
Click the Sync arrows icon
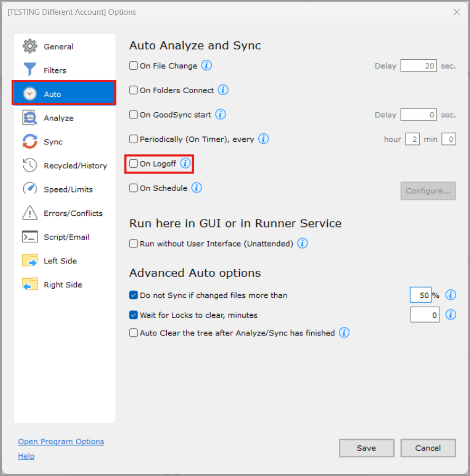(x=30, y=141)
